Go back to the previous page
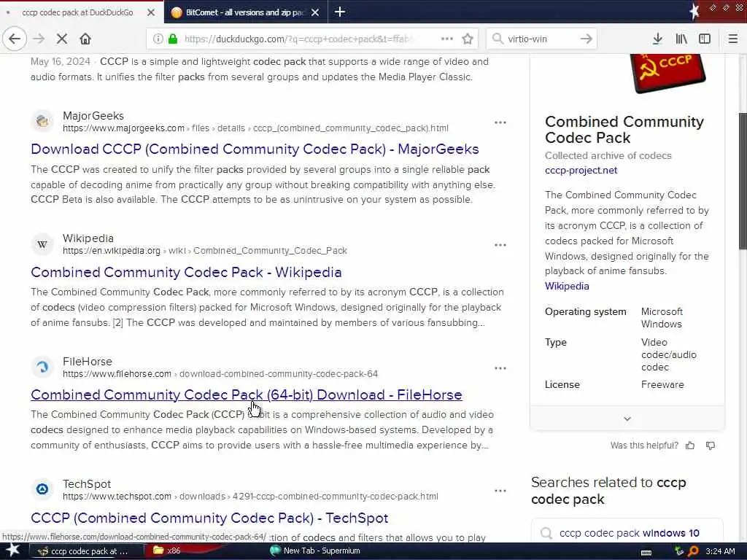The height and width of the screenshot is (560, 747). (x=15, y=39)
